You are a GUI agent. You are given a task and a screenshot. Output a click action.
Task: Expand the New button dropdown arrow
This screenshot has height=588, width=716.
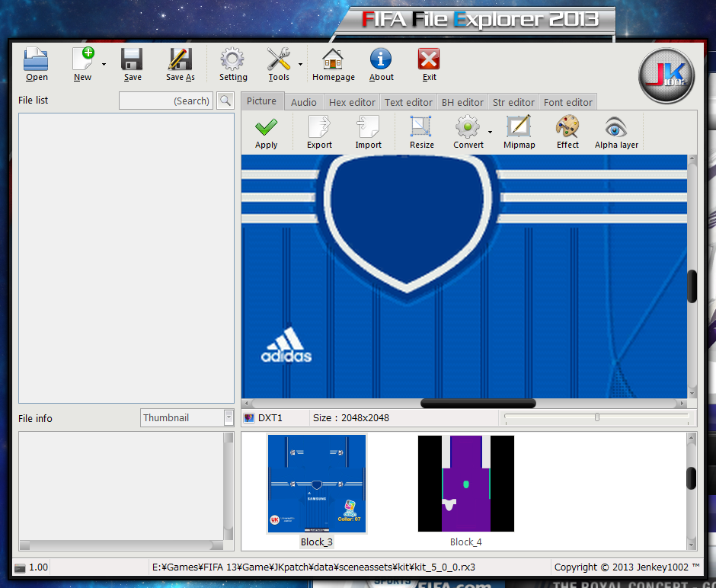[104, 65]
